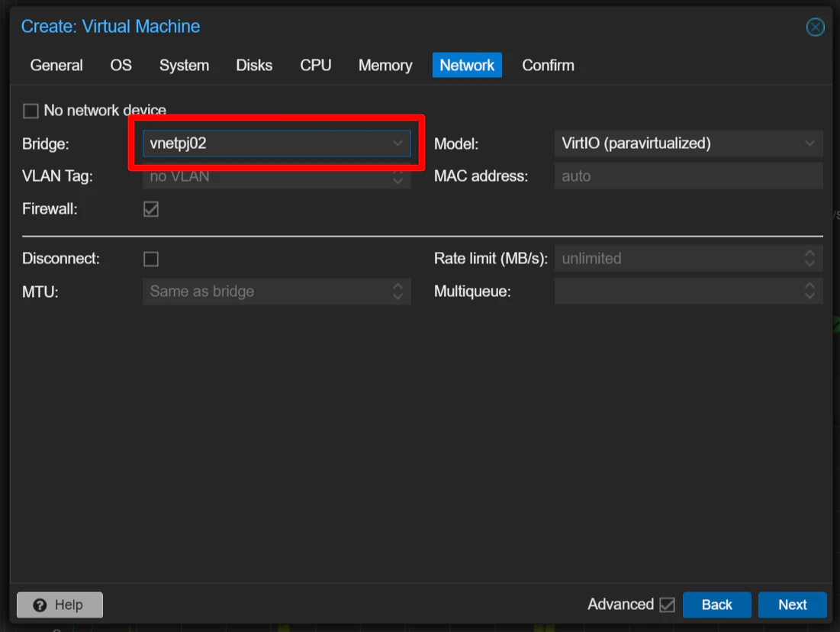This screenshot has width=840, height=632.
Task: Click the Rate limit spinner arrows
Action: click(x=809, y=259)
